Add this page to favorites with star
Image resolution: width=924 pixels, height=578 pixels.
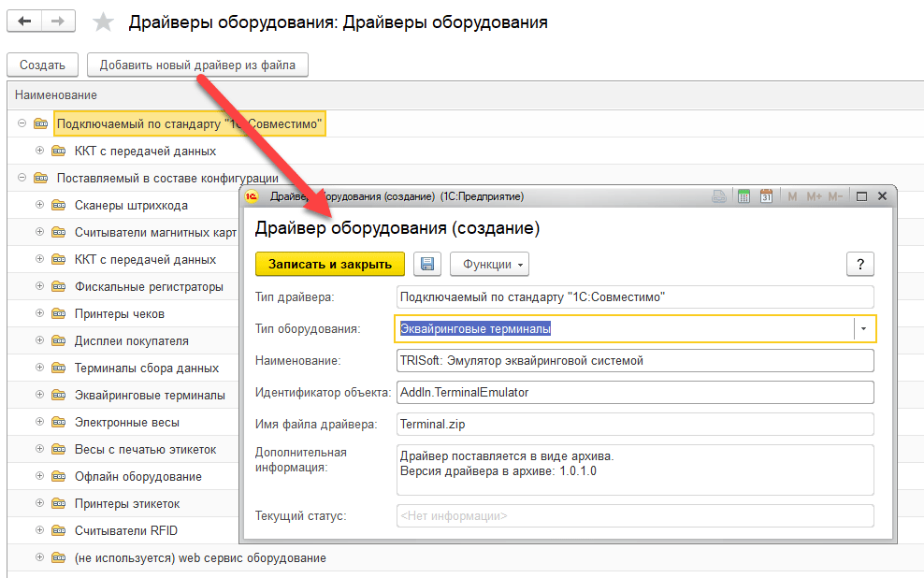tap(105, 22)
